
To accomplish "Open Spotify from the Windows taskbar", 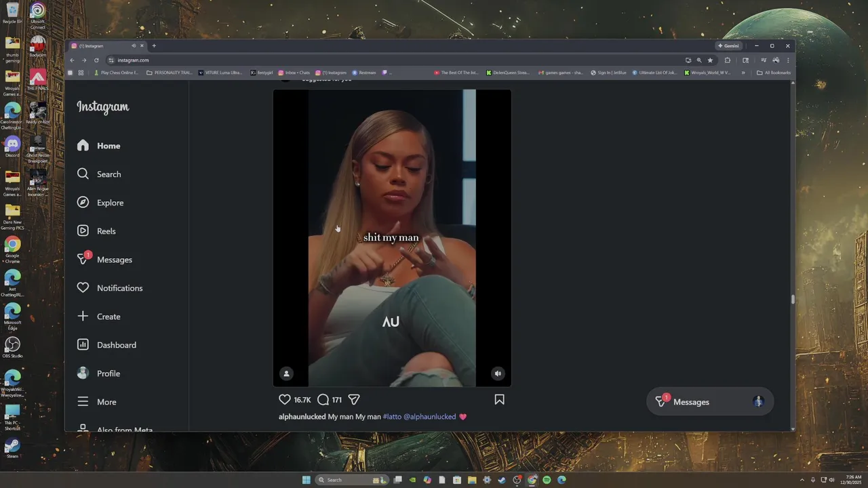I will click(547, 480).
